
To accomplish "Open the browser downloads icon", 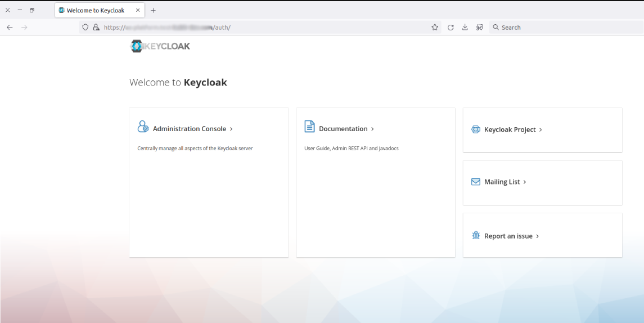I will (465, 27).
